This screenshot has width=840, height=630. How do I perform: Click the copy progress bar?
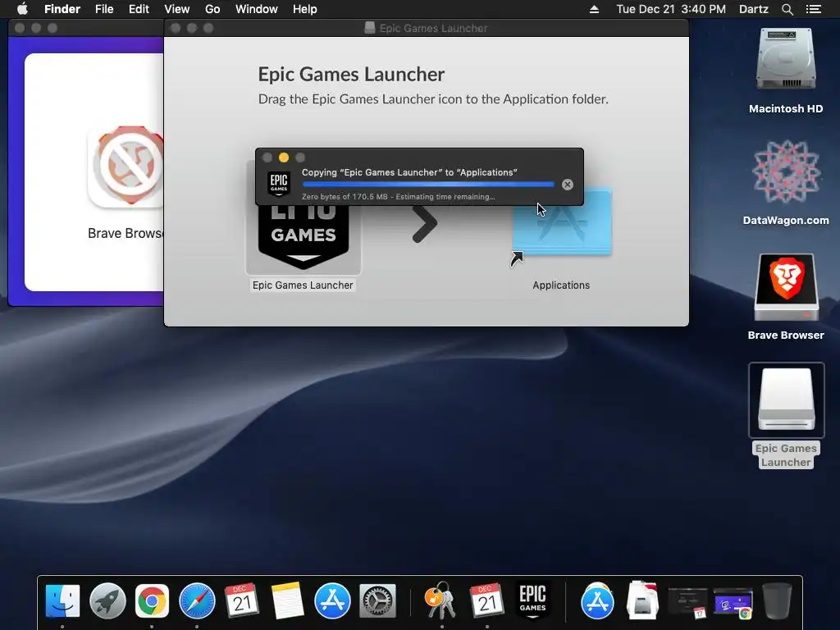(428, 185)
